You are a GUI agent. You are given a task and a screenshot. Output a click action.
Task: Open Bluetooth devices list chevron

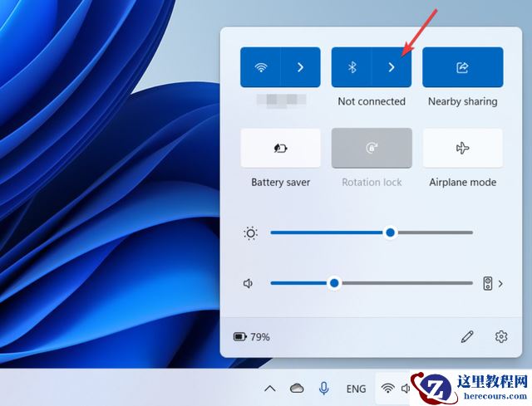pos(392,67)
